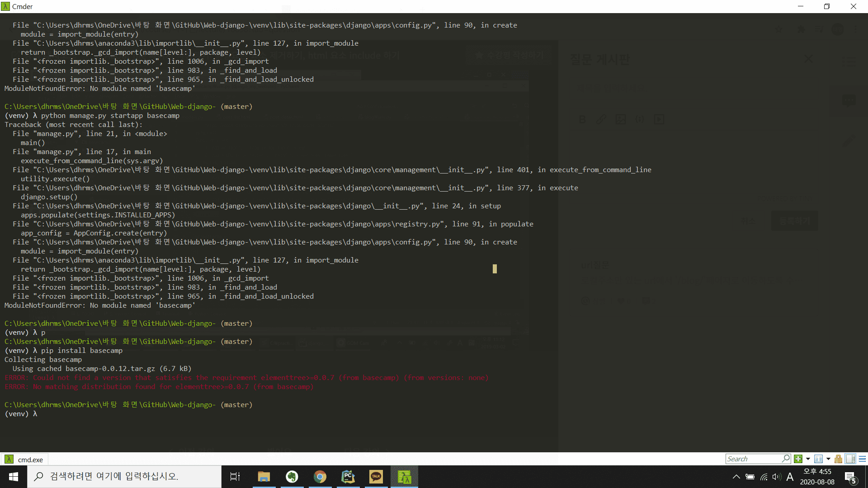The height and width of the screenshot is (488, 868).
Task: Close the Cmder window
Action: click(x=854, y=6)
